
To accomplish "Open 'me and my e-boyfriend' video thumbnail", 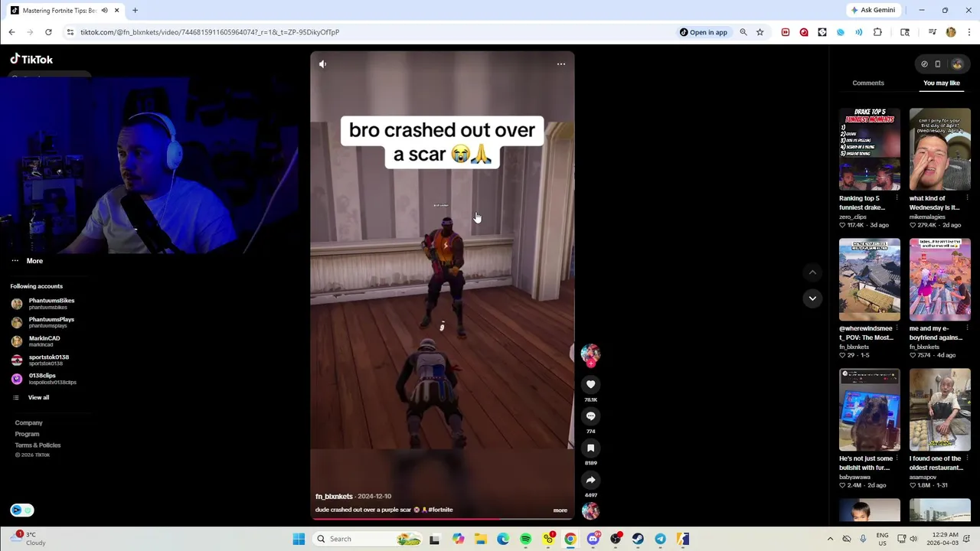I will (x=940, y=279).
